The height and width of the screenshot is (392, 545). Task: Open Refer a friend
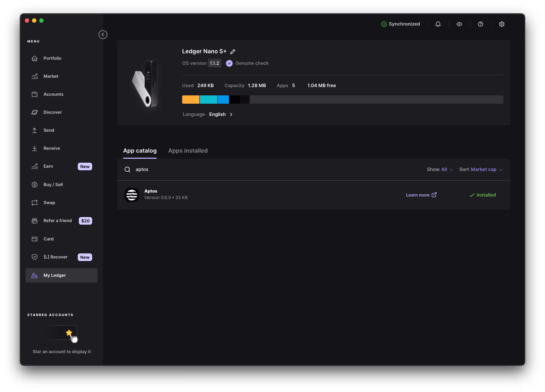[x=62, y=221]
